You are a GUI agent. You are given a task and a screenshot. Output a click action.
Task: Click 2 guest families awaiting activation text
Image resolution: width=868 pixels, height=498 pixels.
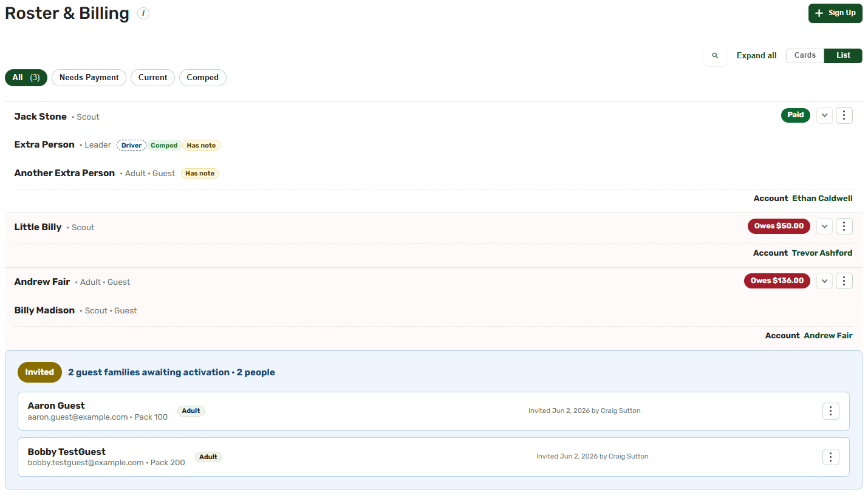149,372
